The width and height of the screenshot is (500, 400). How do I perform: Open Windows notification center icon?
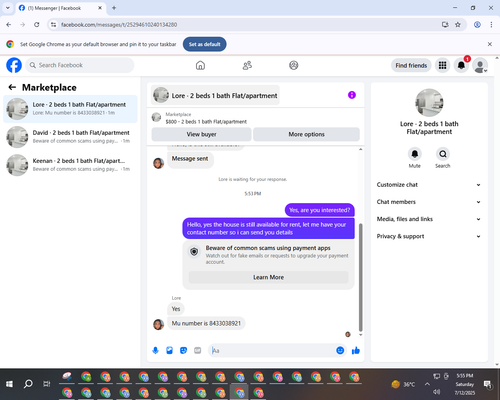488,384
